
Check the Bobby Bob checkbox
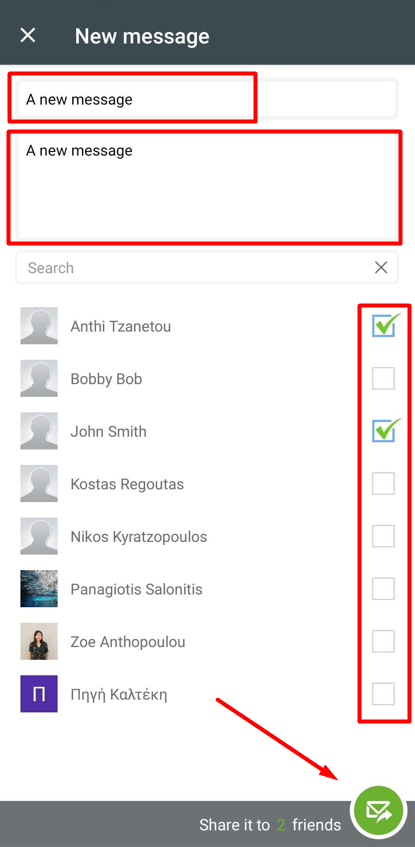tap(383, 379)
